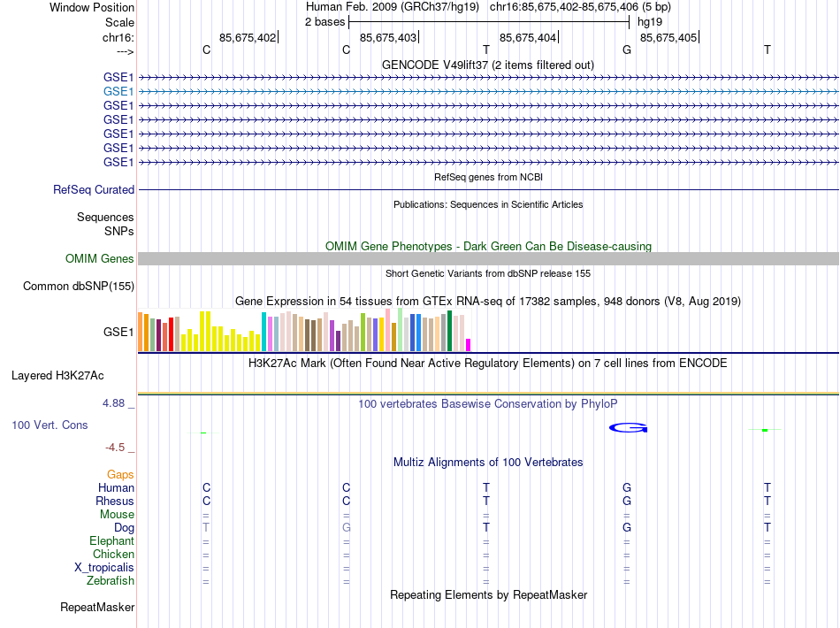840x628 pixels.
Task: Click the Window Position track label
Action: tap(92, 7)
